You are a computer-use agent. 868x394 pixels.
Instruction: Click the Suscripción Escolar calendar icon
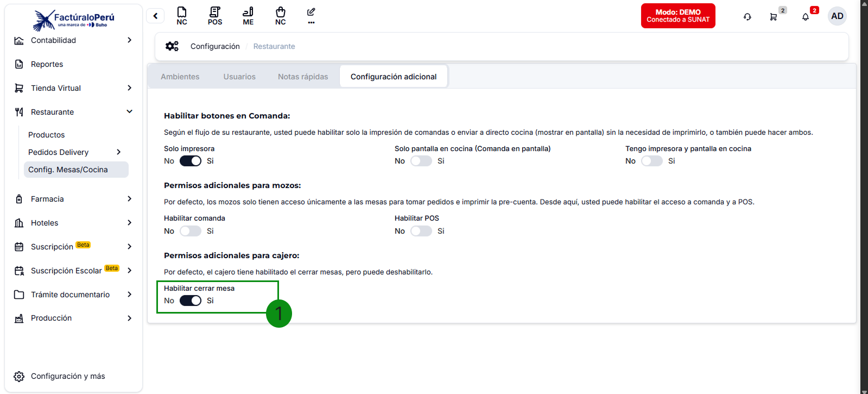click(19, 271)
